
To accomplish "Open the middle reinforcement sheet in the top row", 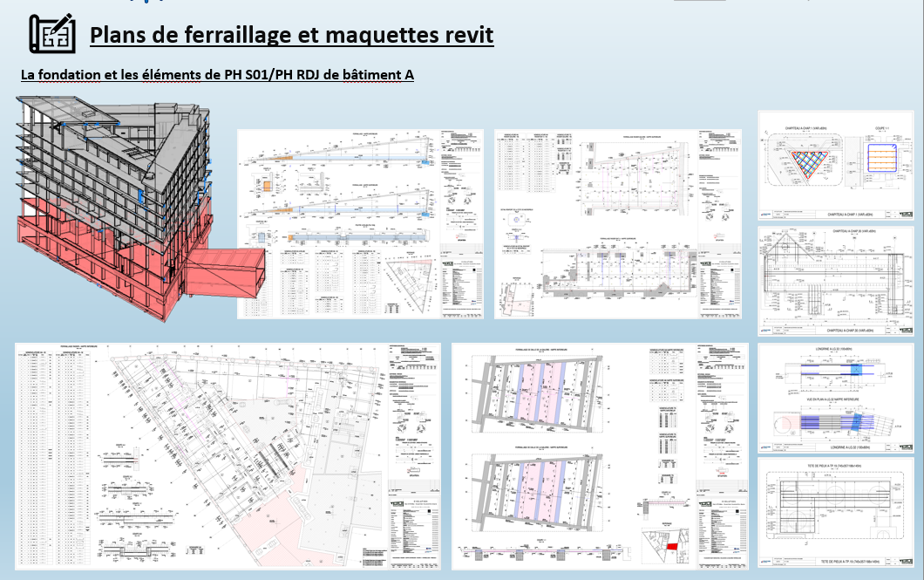I will point(617,224).
